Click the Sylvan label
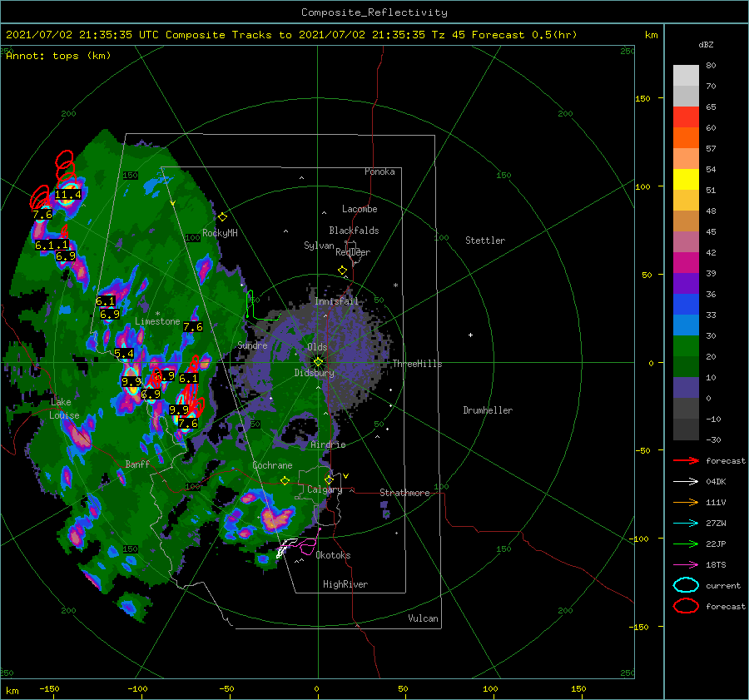Screen dimensions: 749x700 319,246
